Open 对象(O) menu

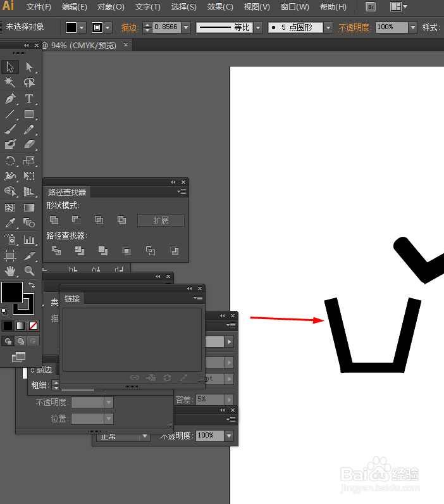tap(111, 7)
